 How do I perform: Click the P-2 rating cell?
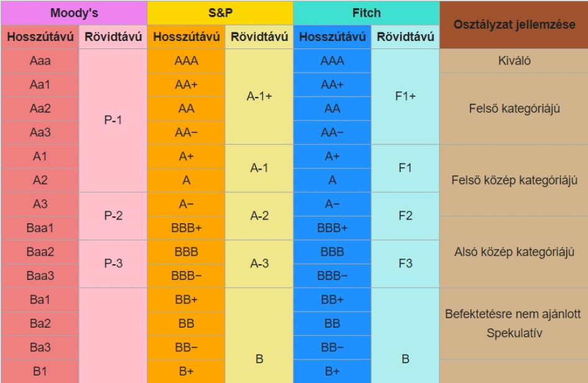point(113,216)
